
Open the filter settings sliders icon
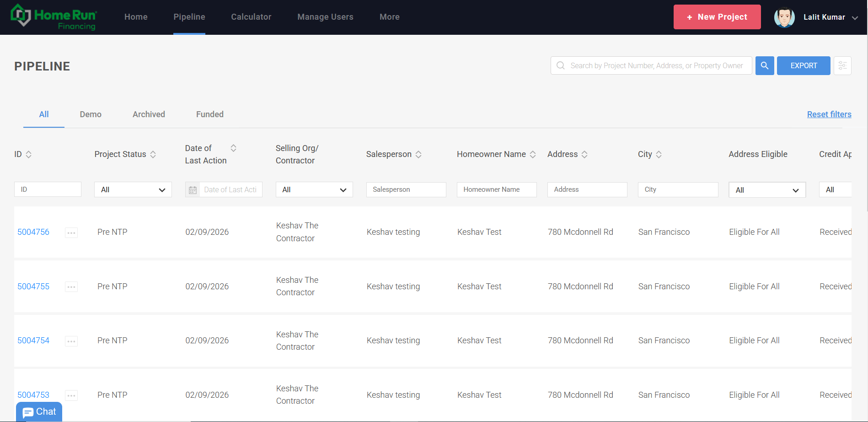click(x=842, y=66)
